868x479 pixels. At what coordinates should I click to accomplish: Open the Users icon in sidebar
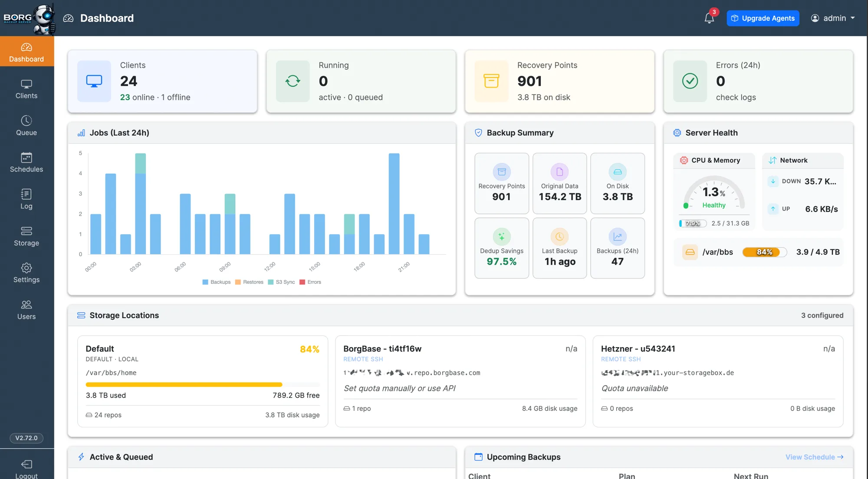coord(26,305)
